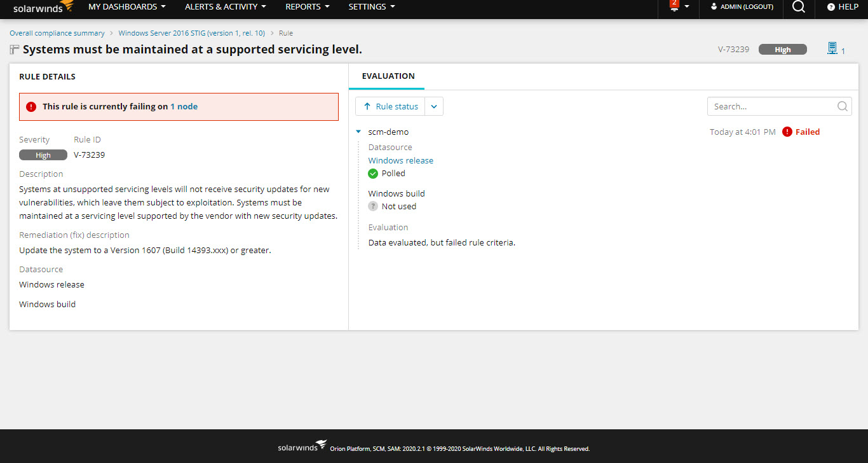Viewport: 868px width, 463px height.
Task: Open My Dashboards menu
Action: coord(127,6)
